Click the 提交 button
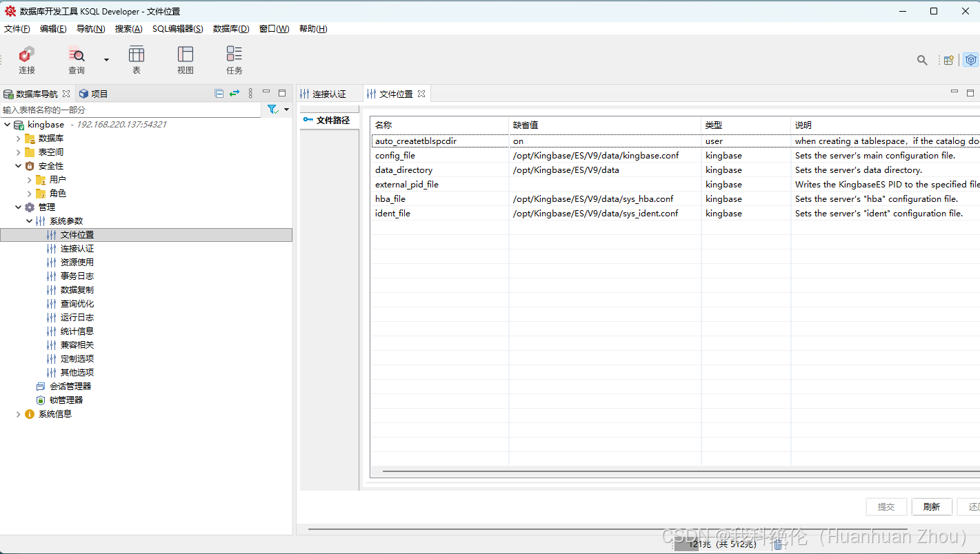 [886, 506]
